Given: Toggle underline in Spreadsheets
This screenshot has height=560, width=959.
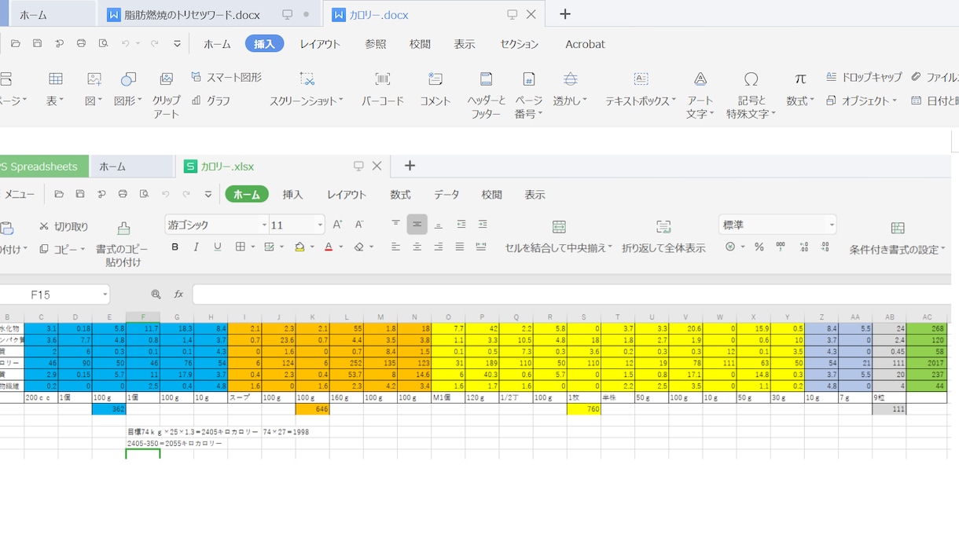Looking at the screenshot, I should pos(218,247).
